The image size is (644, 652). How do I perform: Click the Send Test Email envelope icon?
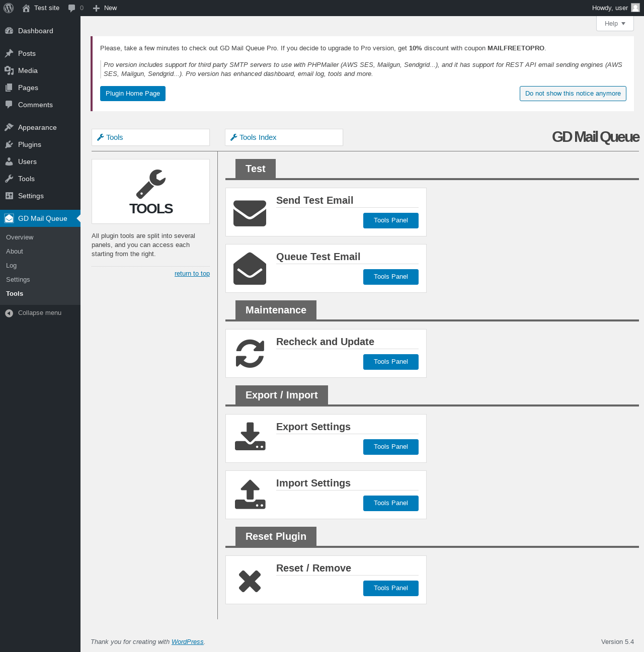[x=250, y=213]
